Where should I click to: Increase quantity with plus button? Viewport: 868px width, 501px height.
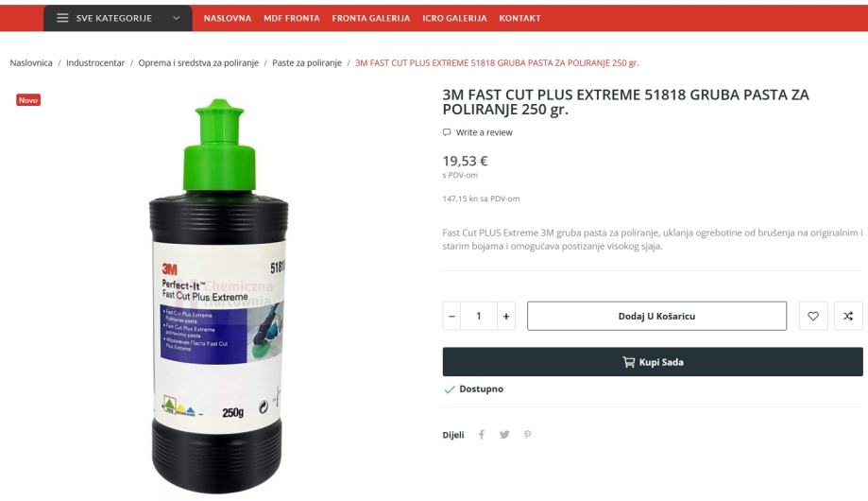[506, 316]
